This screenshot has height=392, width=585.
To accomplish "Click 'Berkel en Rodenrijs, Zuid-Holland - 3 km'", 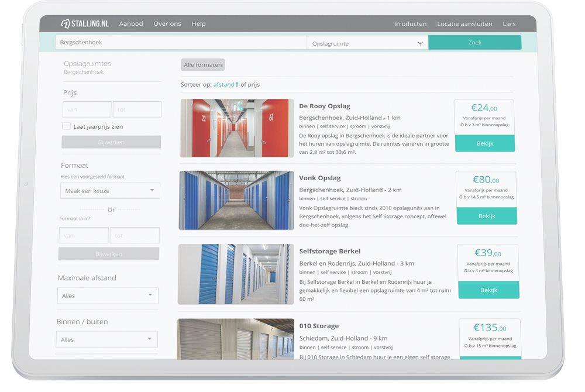I will 357,263.
